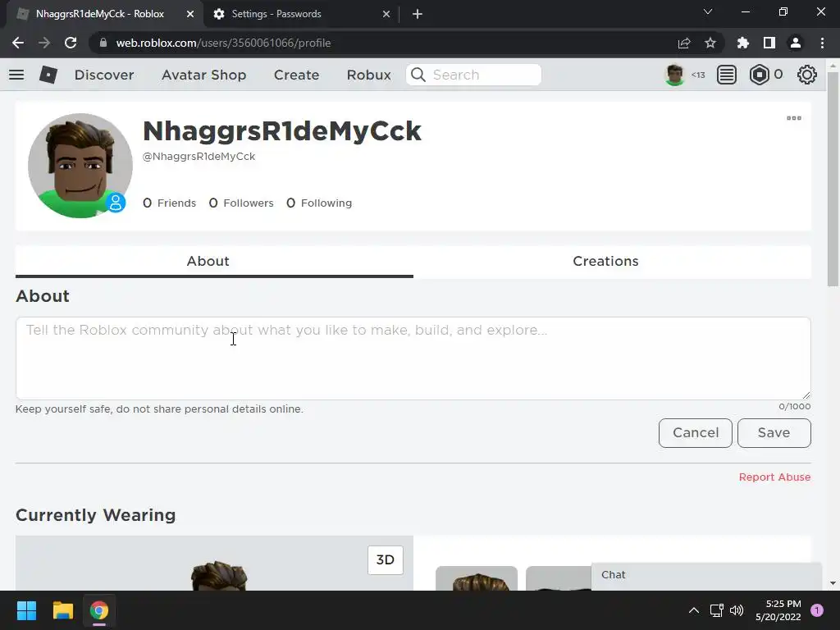The width and height of the screenshot is (840, 630).
Task: Open the Robux page
Action: click(x=368, y=75)
